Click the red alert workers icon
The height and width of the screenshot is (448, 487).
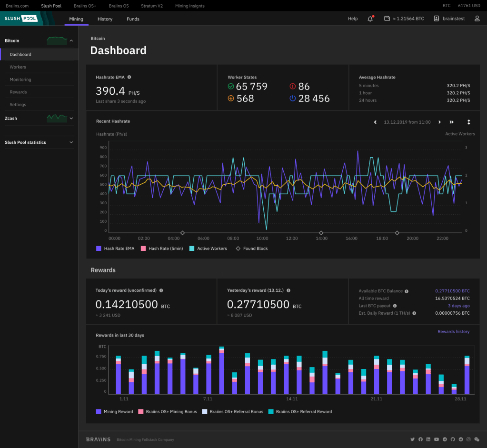pos(293,86)
